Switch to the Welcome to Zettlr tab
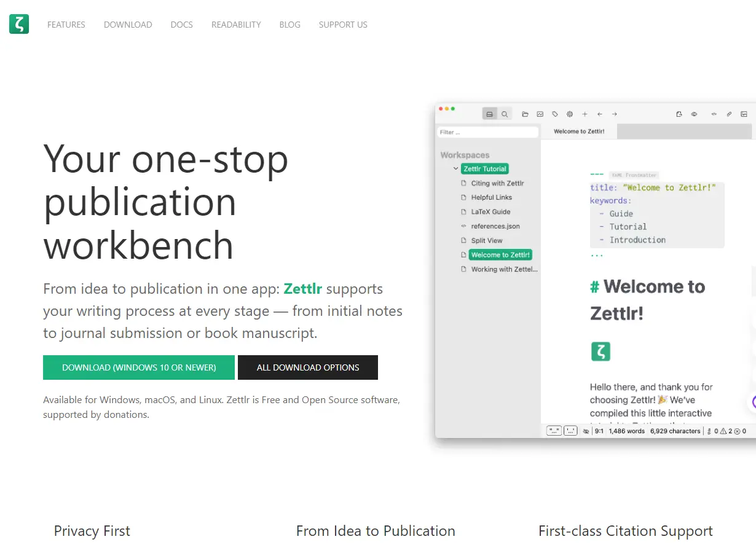 (x=578, y=131)
